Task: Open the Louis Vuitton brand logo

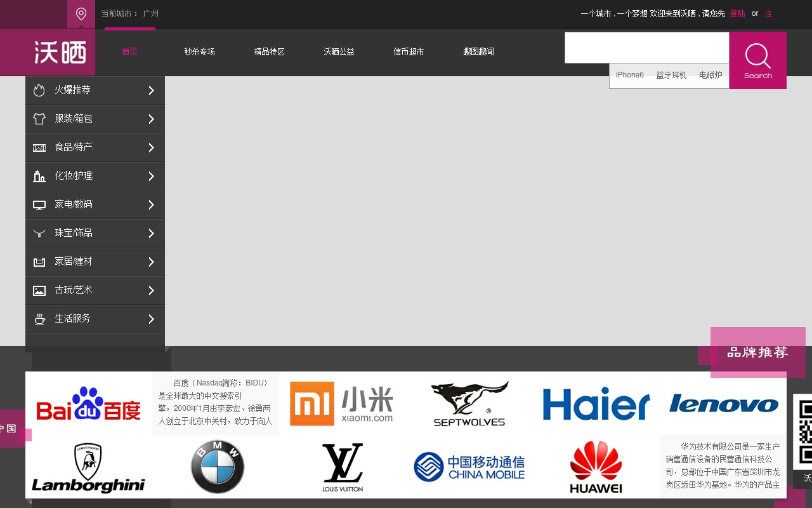Action: pos(343,467)
